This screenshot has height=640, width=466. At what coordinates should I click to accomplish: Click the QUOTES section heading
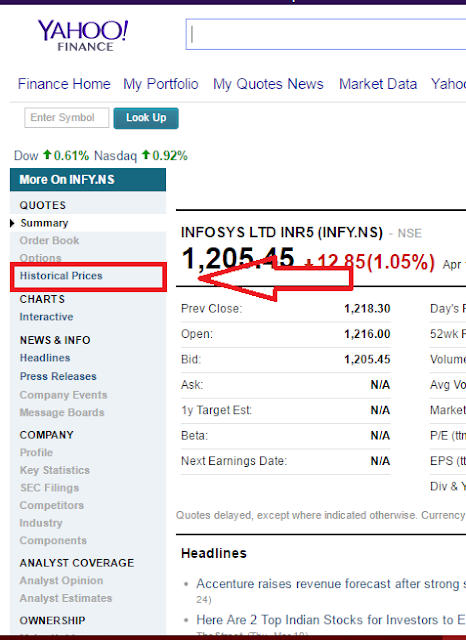coord(42,205)
